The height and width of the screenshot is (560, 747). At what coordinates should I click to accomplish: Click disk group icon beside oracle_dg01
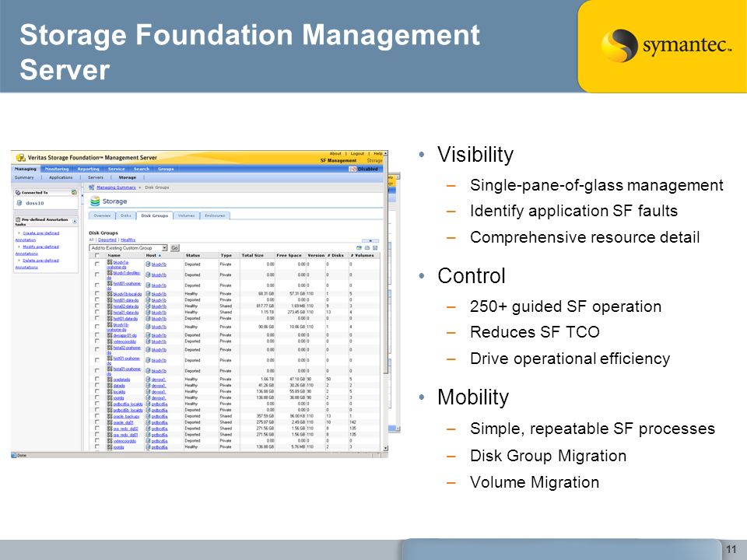tap(110, 422)
